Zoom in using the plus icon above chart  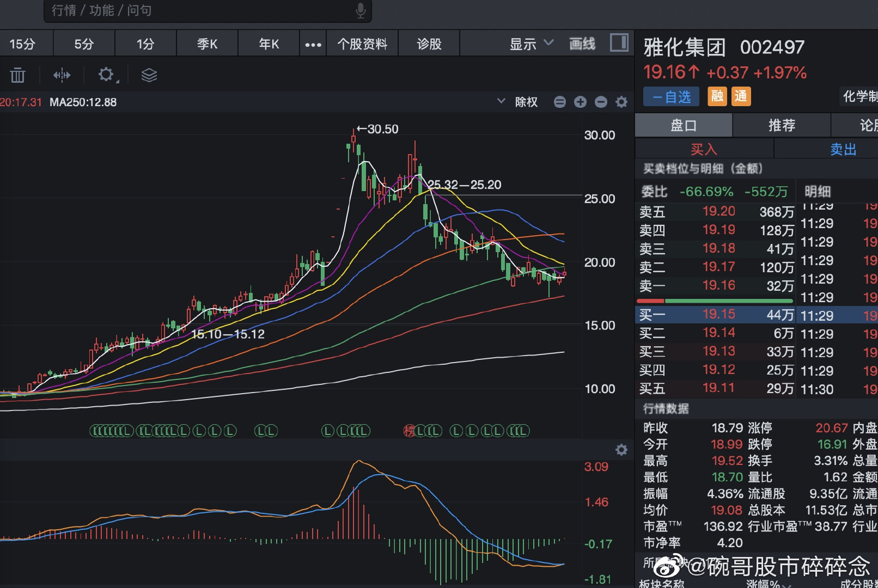click(580, 102)
